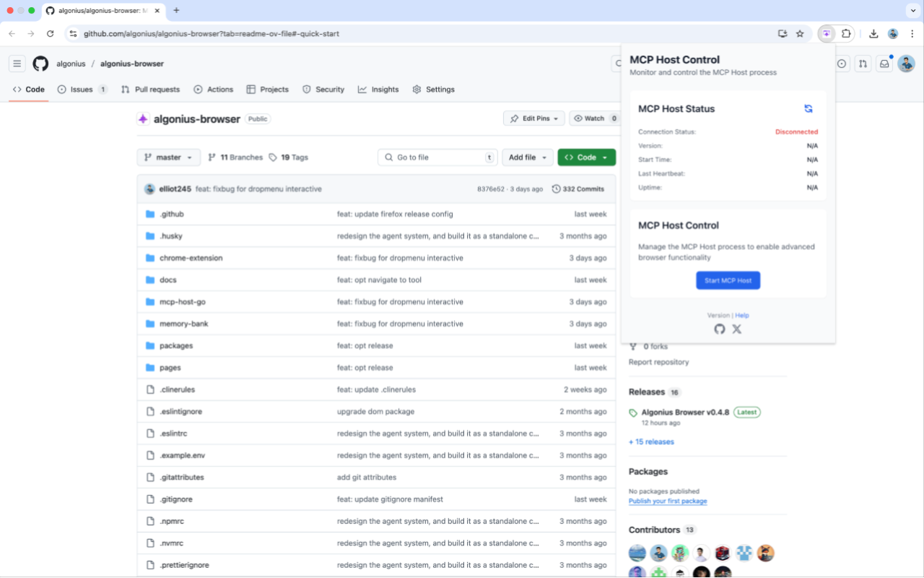Open commit "feat: update firefox release config"
This screenshot has width=924, height=578.
pos(395,214)
